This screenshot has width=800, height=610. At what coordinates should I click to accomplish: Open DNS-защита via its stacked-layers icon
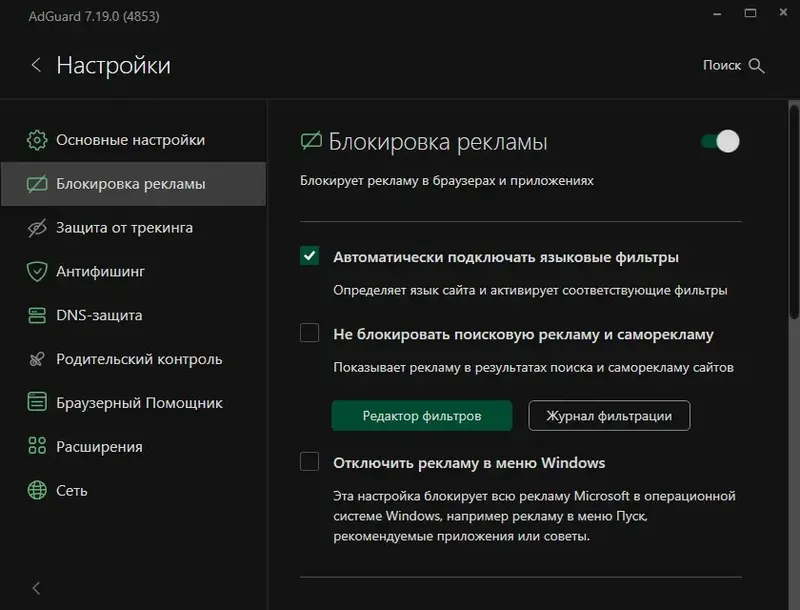[38, 315]
